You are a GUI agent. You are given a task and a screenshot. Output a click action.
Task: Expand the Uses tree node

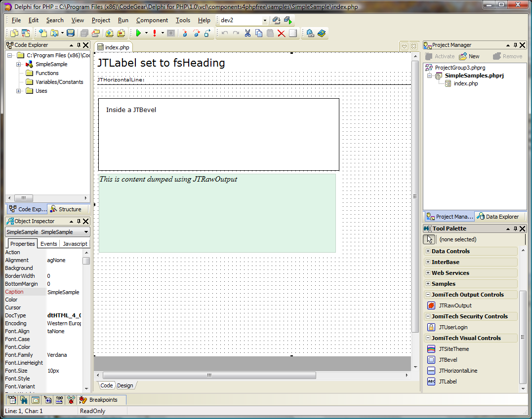tap(19, 91)
